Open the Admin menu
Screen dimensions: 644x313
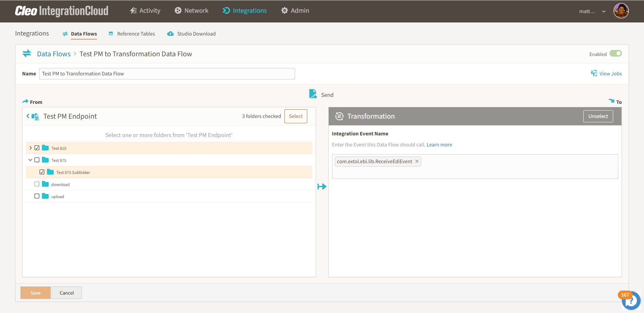pyautogui.click(x=295, y=11)
